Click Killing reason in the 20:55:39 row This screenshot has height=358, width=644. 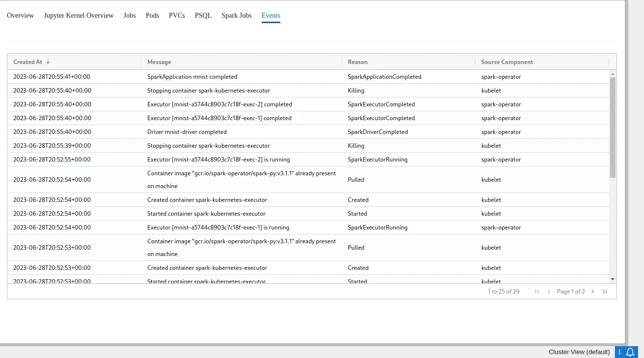356,146
